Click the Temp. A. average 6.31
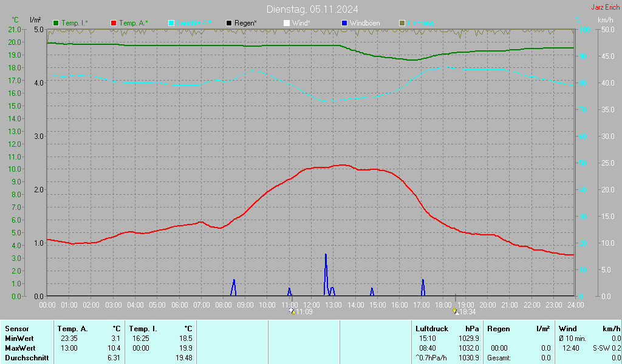Image resolution: width=622 pixels, height=364 pixels. point(114,358)
